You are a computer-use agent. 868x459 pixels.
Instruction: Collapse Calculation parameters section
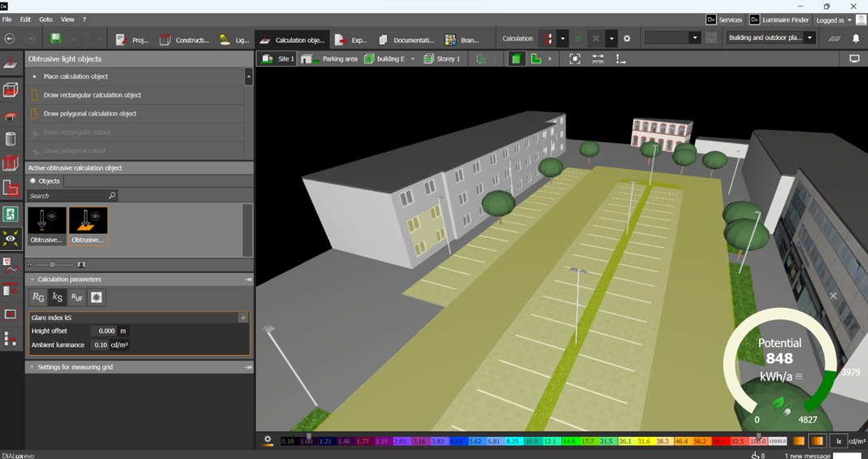tap(33, 279)
